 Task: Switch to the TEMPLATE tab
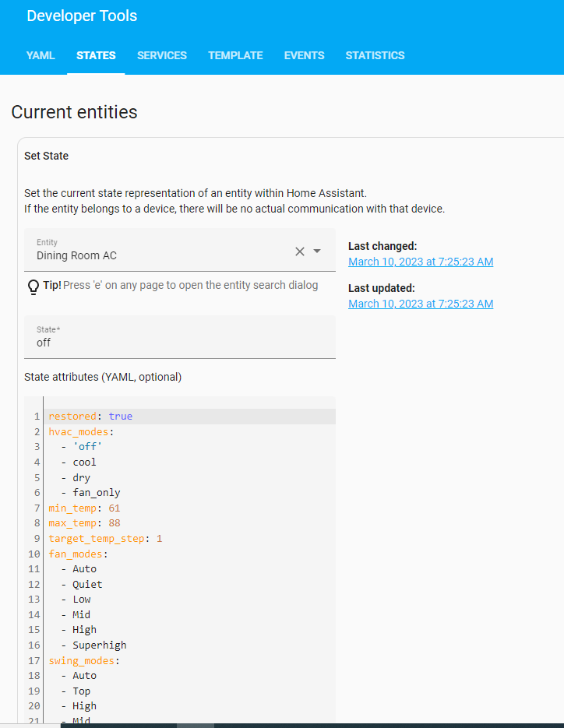point(235,55)
